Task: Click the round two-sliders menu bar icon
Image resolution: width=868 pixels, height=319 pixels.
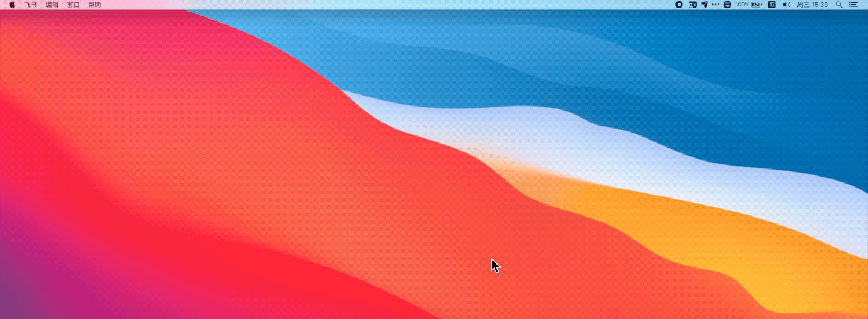Action: (727, 5)
